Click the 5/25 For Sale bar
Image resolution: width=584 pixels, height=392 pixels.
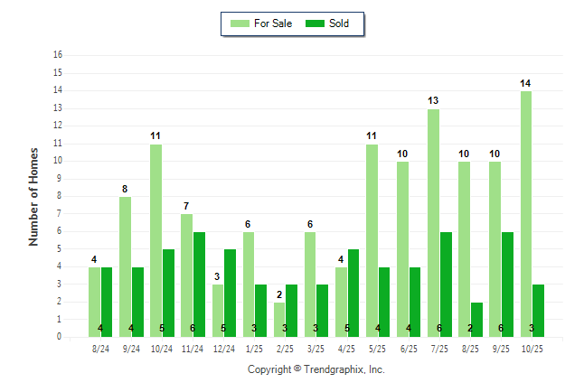pos(372,240)
